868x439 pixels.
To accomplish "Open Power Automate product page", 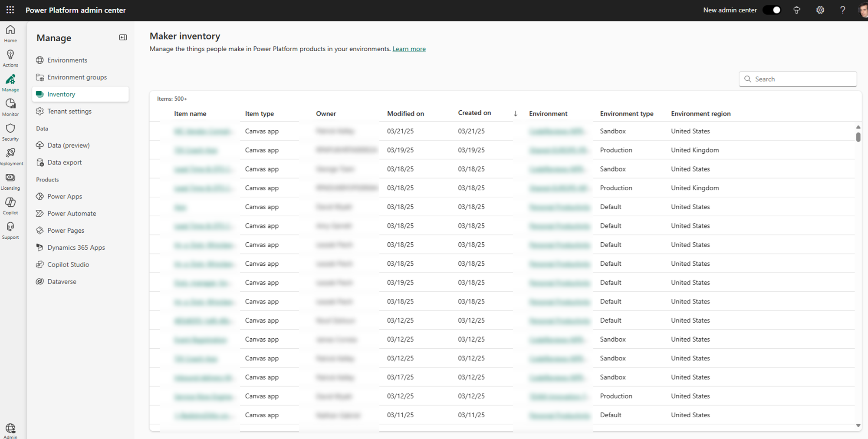I will click(80, 214).
